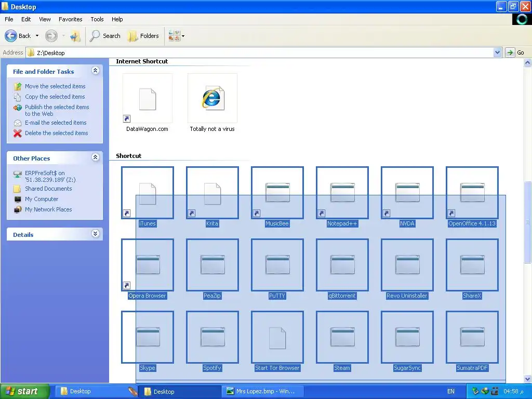Collapse the File and Folder Tasks panel
The image size is (532, 399).
click(96, 71)
